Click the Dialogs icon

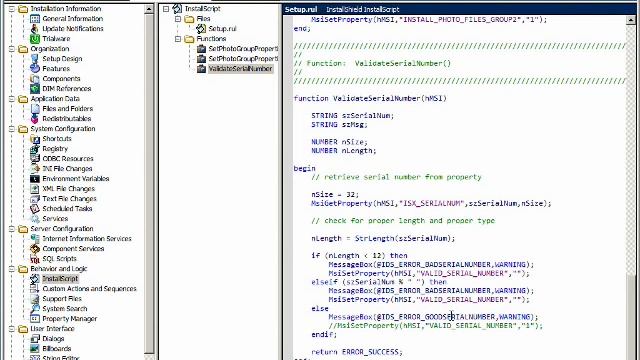click(x=35, y=338)
